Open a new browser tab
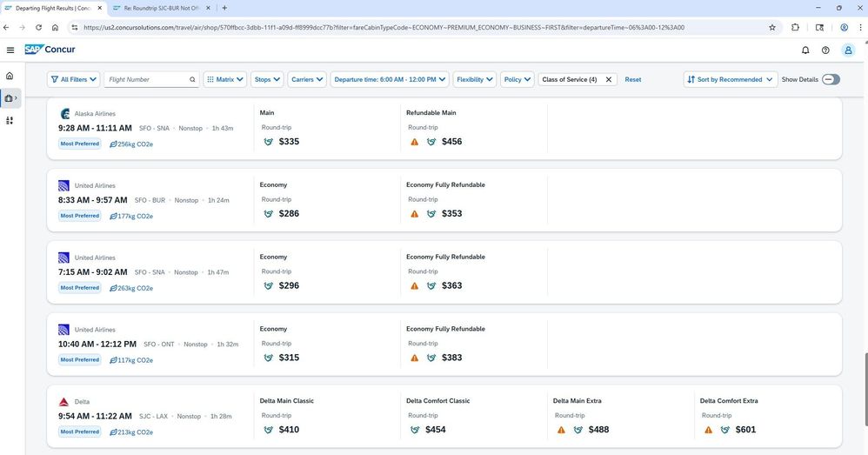This screenshot has width=868, height=455. pos(224,9)
